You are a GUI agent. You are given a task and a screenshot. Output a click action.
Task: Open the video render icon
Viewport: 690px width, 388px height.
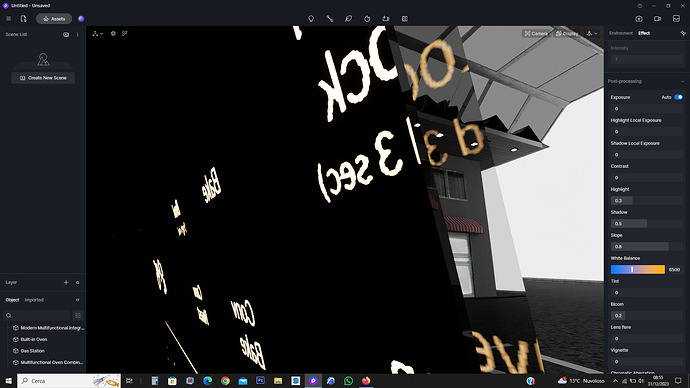(x=657, y=19)
